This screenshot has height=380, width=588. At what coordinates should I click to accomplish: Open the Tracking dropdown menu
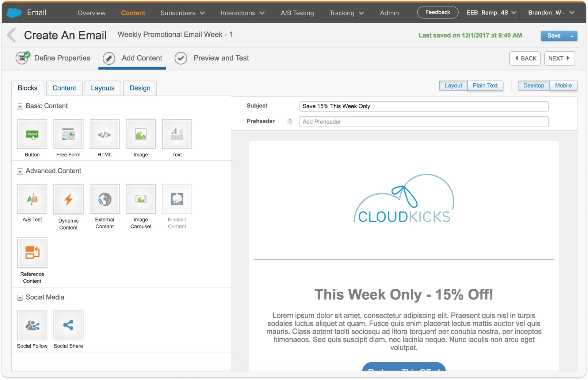[x=347, y=13]
